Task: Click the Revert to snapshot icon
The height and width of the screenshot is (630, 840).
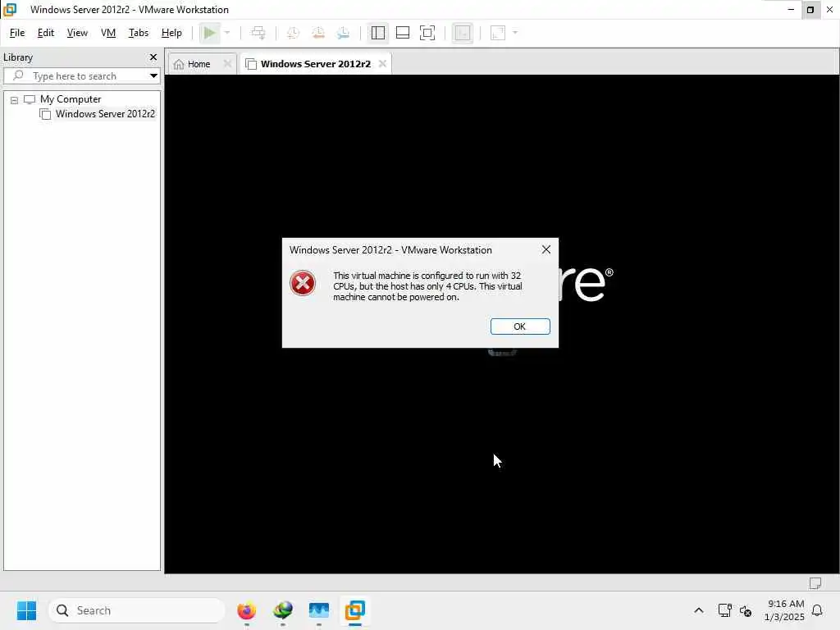Action: point(318,33)
